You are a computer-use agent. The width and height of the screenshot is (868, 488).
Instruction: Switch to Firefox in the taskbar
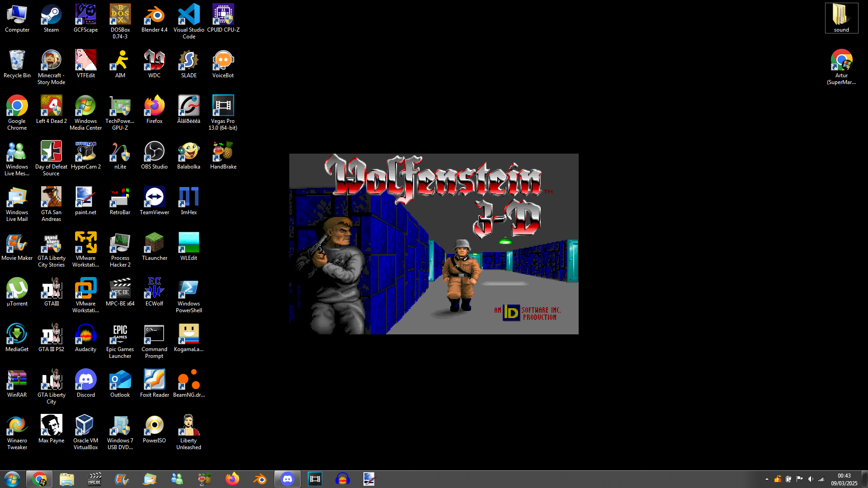click(x=232, y=479)
